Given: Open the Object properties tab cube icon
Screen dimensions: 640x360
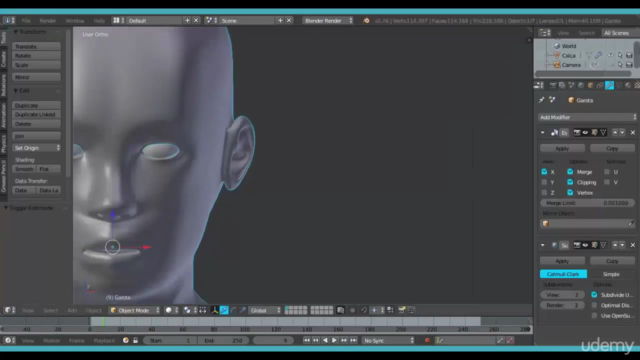Looking at the screenshot, I should pyautogui.click(x=590, y=85).
